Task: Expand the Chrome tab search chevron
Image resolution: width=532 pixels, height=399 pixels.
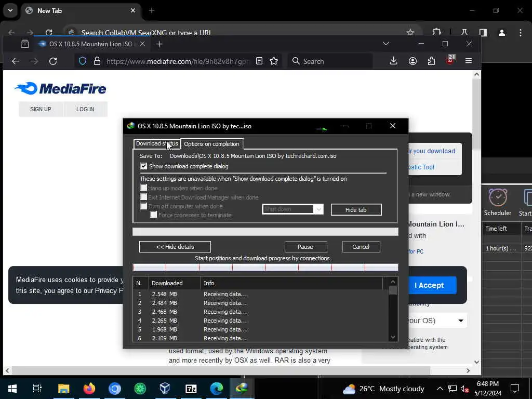Action: (10, 10)
